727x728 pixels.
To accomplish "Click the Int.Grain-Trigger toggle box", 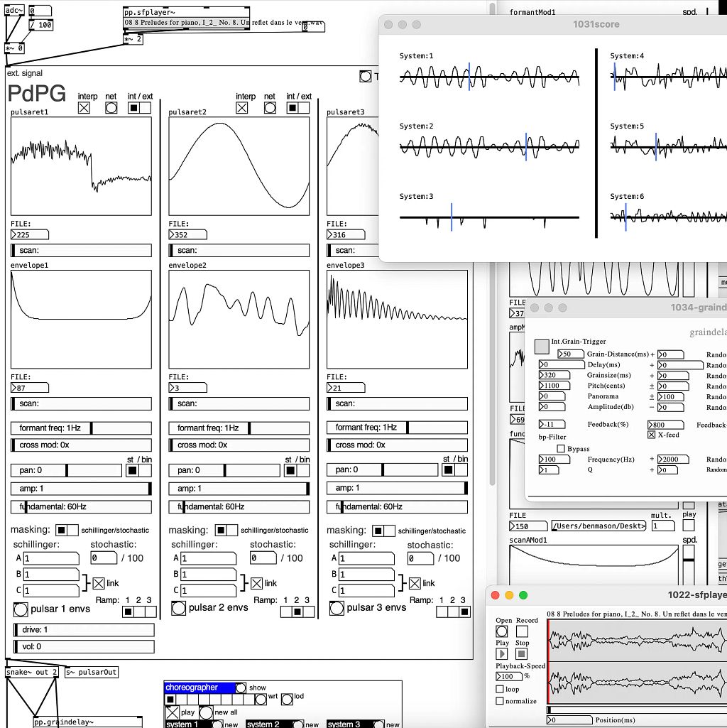I will pyautogui.click(x=542, y=347).
